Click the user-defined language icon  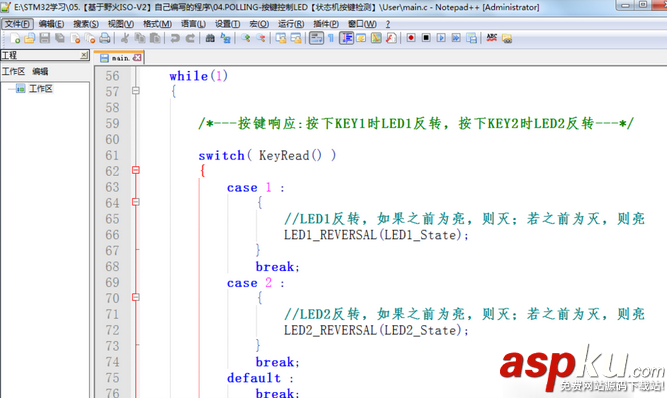[x=361, y=38]
